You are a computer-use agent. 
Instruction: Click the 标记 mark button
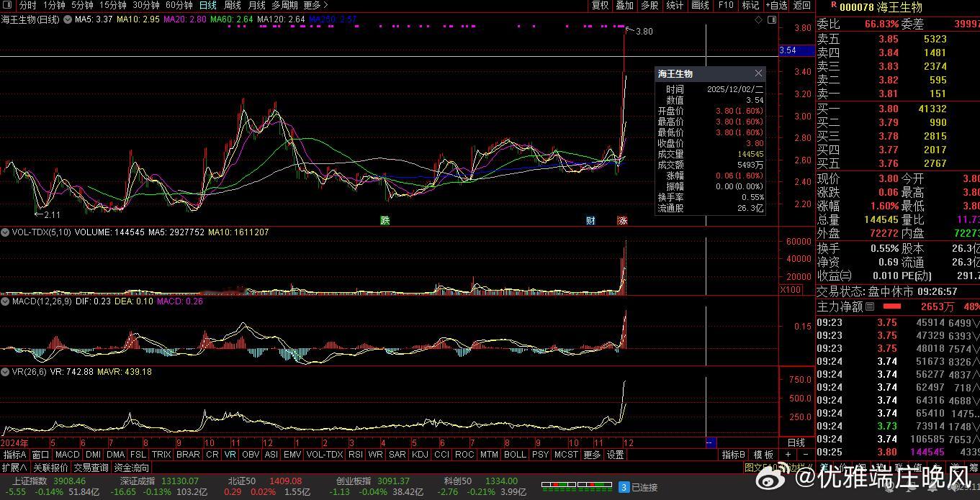(750, 5)
